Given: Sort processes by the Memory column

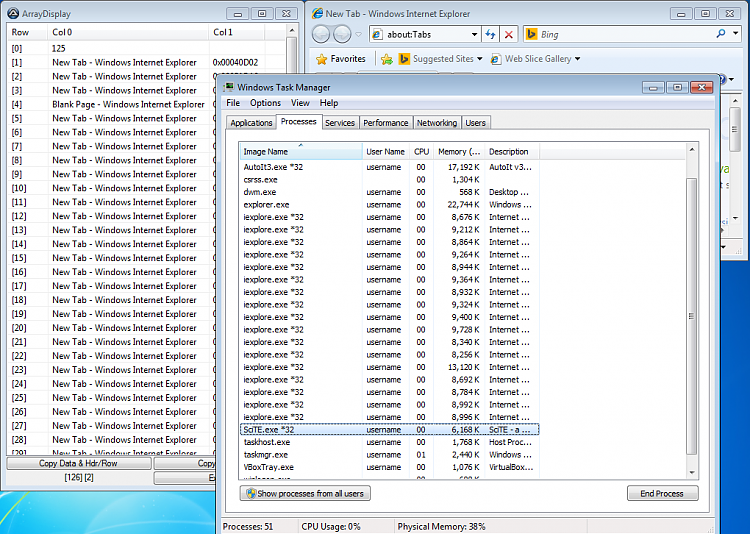Looking at the screenshot, I should [x=459, y=152].
